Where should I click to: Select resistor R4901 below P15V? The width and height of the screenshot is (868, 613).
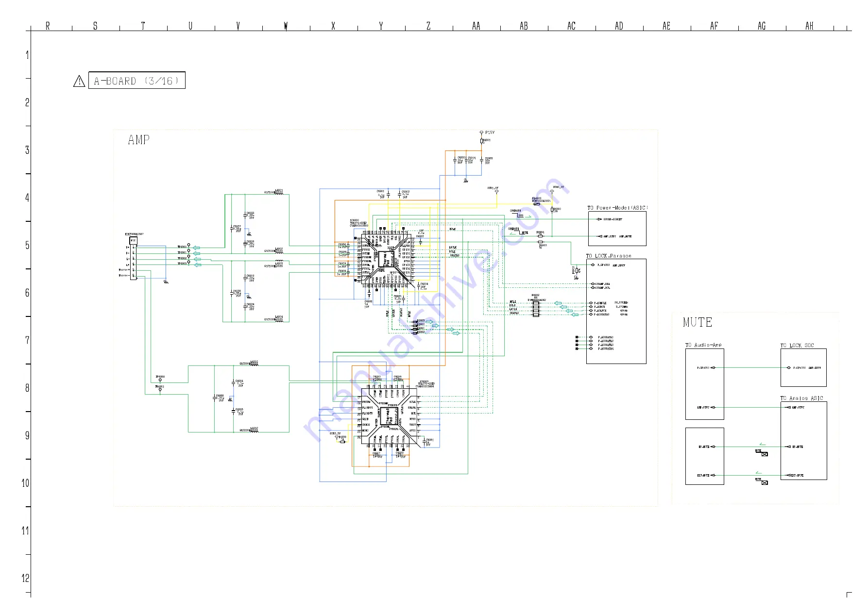[x=482, y=141]
